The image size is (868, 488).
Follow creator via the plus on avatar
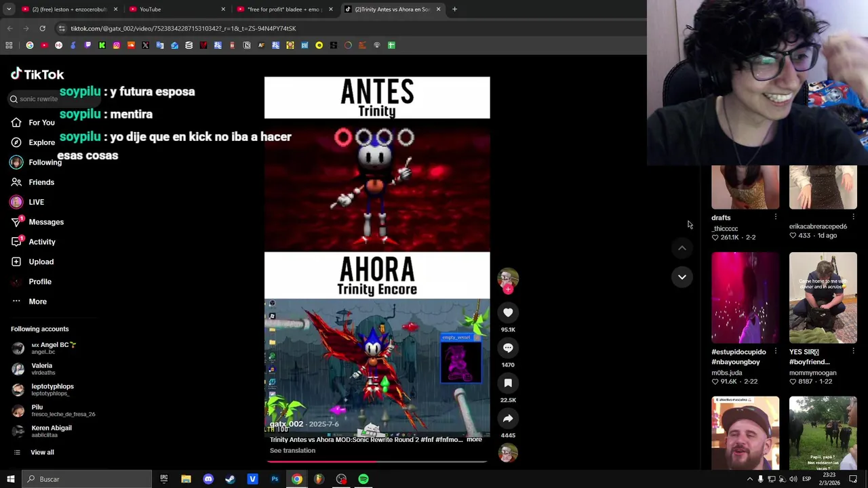[508, 289]
